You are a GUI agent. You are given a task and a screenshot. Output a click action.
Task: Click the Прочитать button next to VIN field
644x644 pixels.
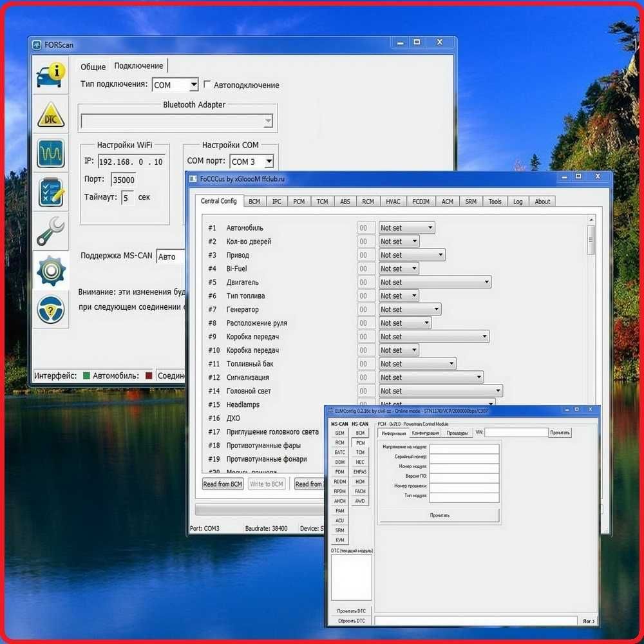coord(560,433)
